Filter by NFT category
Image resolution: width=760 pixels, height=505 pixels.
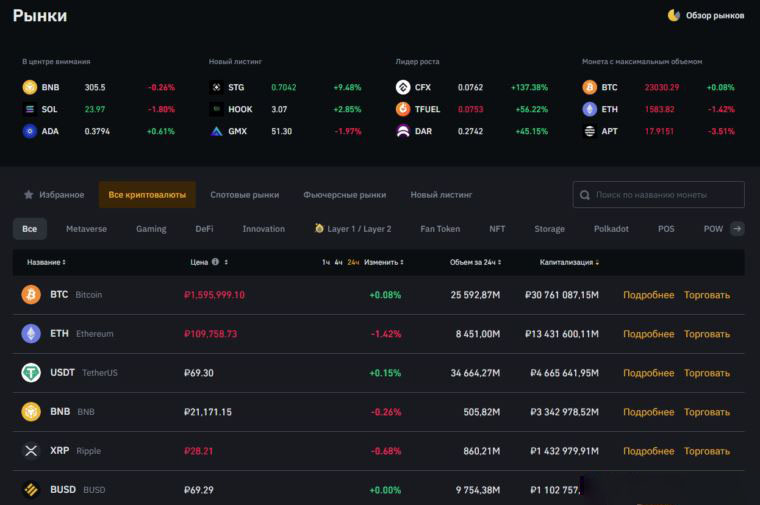[x=497, y=229]
